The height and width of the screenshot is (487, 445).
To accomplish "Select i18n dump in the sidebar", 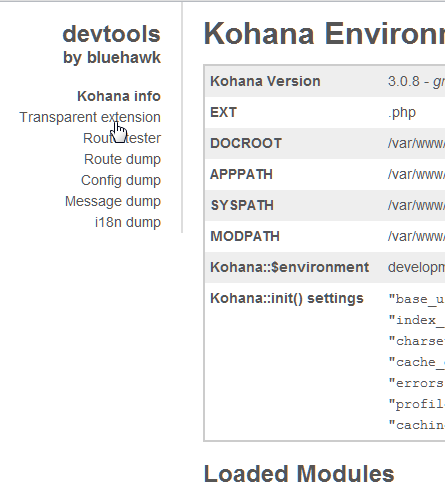I will [x=128, y=223].
